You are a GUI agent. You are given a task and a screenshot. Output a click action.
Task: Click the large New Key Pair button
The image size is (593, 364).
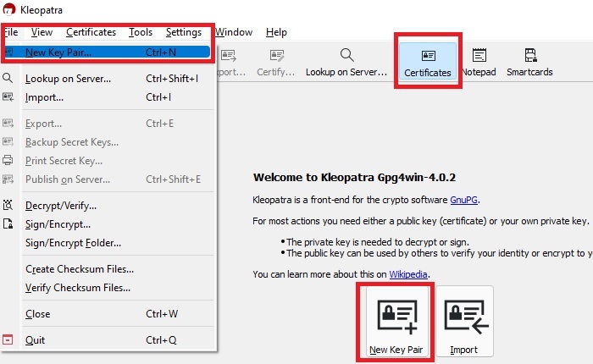396,322
